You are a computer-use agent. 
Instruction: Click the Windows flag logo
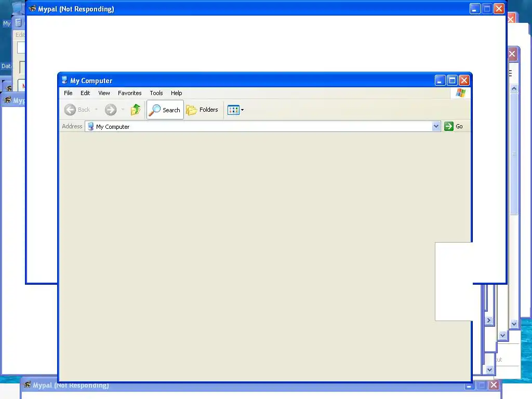(x=461, y=92)
